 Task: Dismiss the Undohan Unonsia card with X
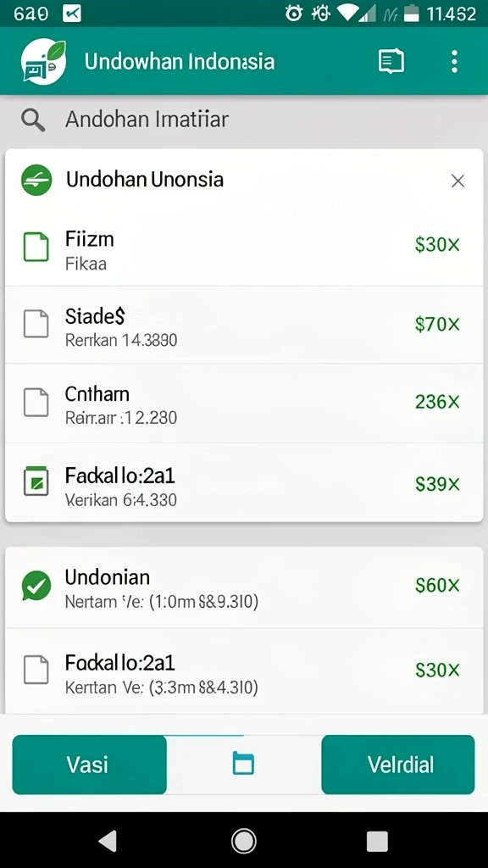(x=457, y=181)
